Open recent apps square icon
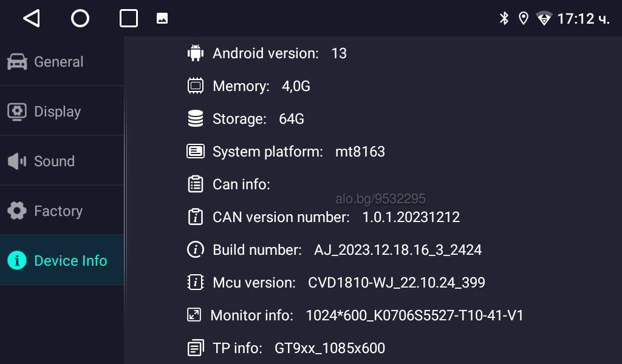Viewport: 622px width, 364px height. pyautogui.click(x=129, y=18)
